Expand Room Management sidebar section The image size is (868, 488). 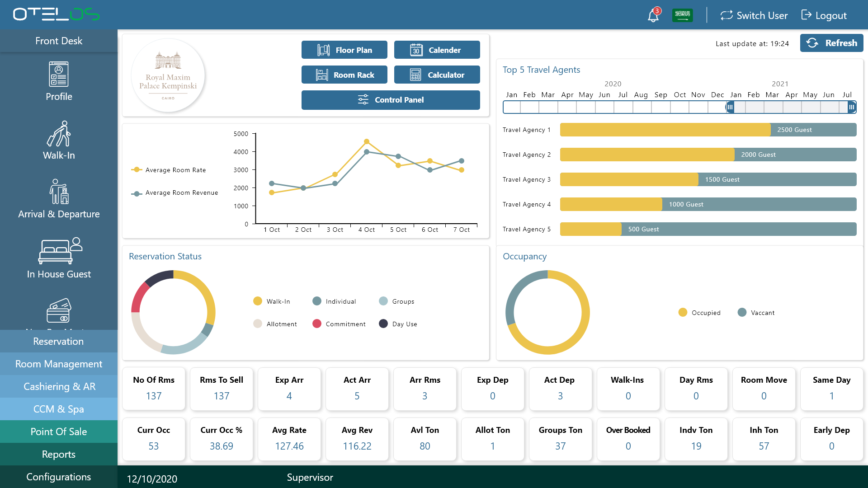[59, 364]
